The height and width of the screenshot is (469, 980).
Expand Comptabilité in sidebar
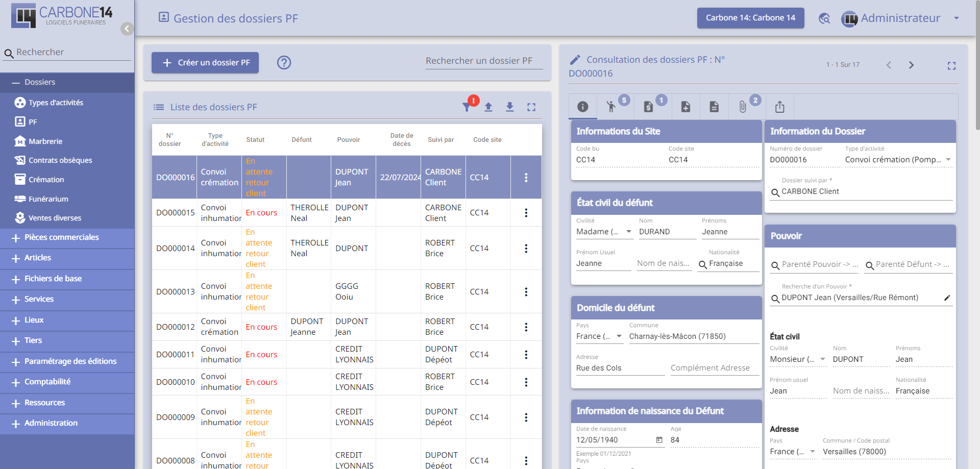pos(67,382)
